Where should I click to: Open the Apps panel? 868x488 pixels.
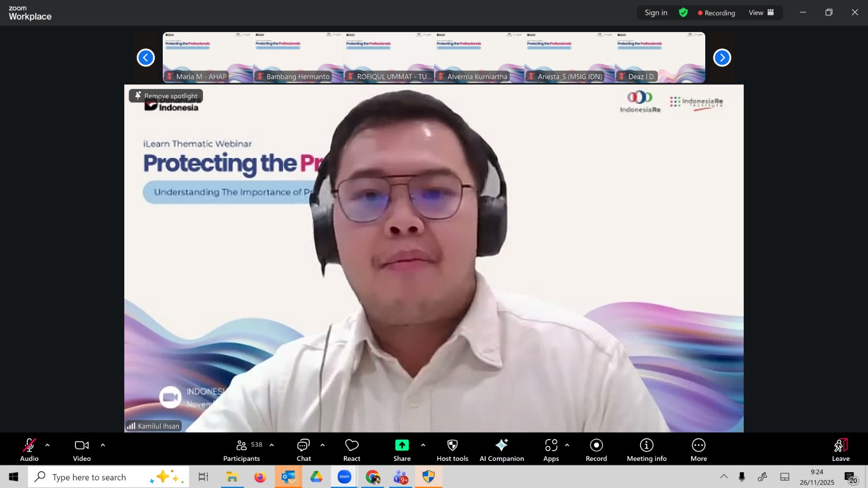[551, 450]
